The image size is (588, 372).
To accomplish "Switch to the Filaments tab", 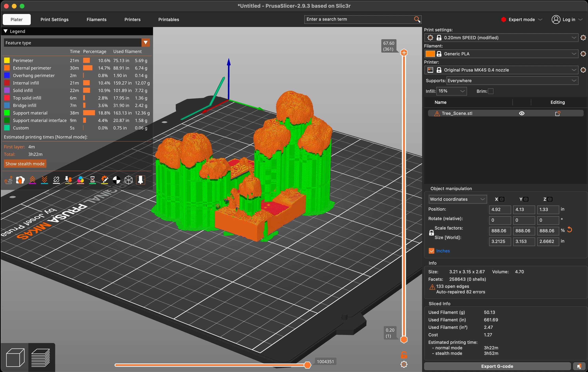I will (x=96, y=20).
